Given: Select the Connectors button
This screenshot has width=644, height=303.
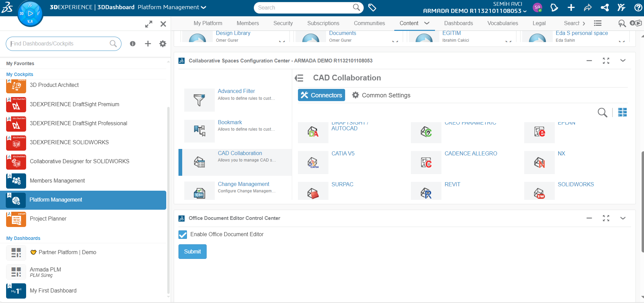Looking at the screenshot, I should click(321, 95).
